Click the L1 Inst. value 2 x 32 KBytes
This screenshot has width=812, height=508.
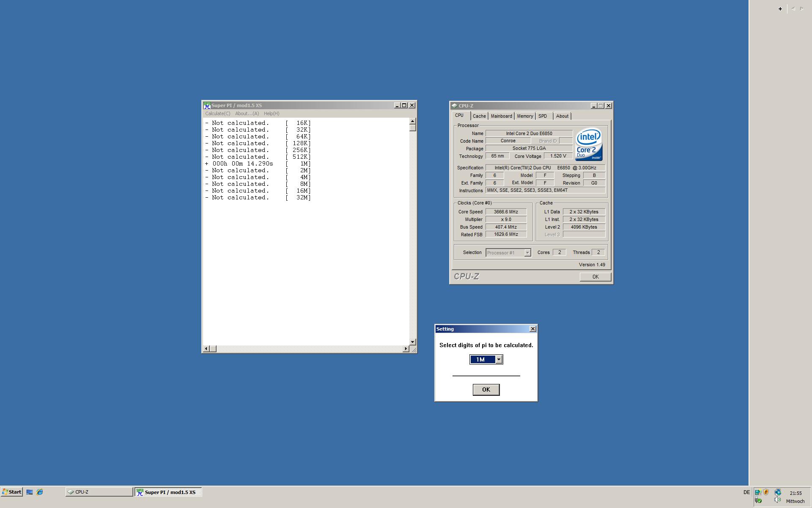click(584, 219)
